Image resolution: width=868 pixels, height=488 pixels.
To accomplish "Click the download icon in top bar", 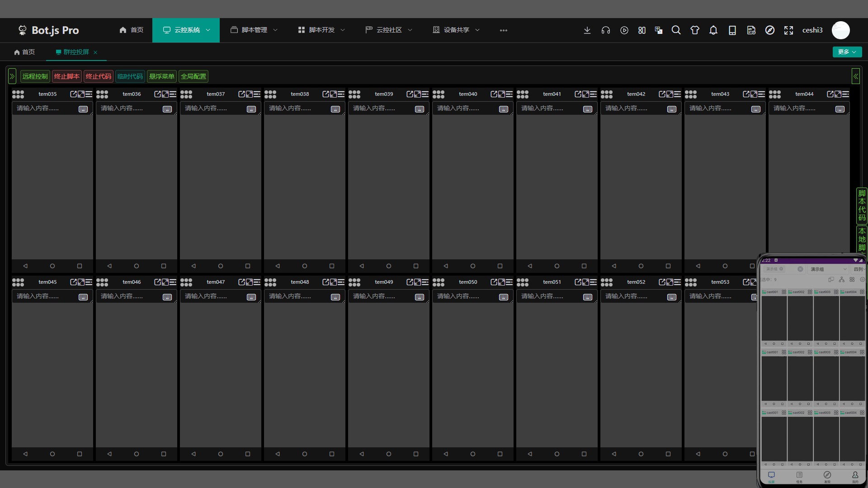I will point(587,30).
